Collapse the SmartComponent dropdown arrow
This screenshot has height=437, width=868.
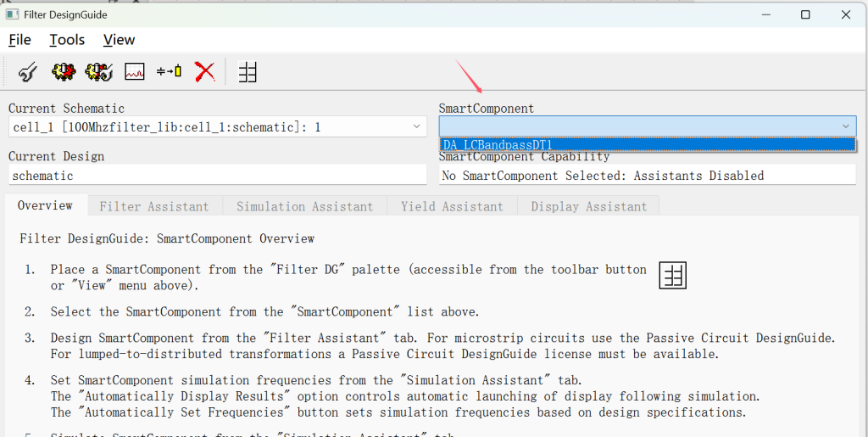click(845, 126)
